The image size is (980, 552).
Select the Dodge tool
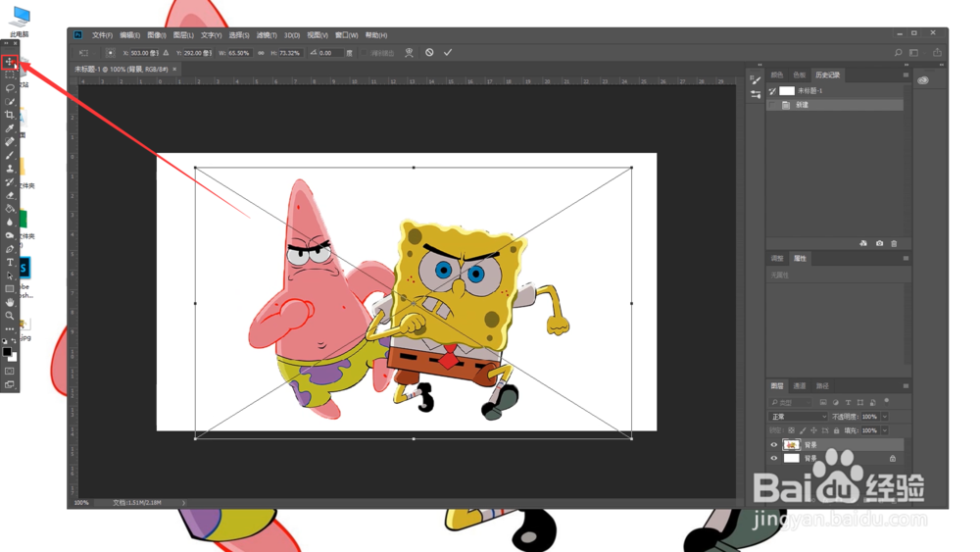tap(10, 235)
